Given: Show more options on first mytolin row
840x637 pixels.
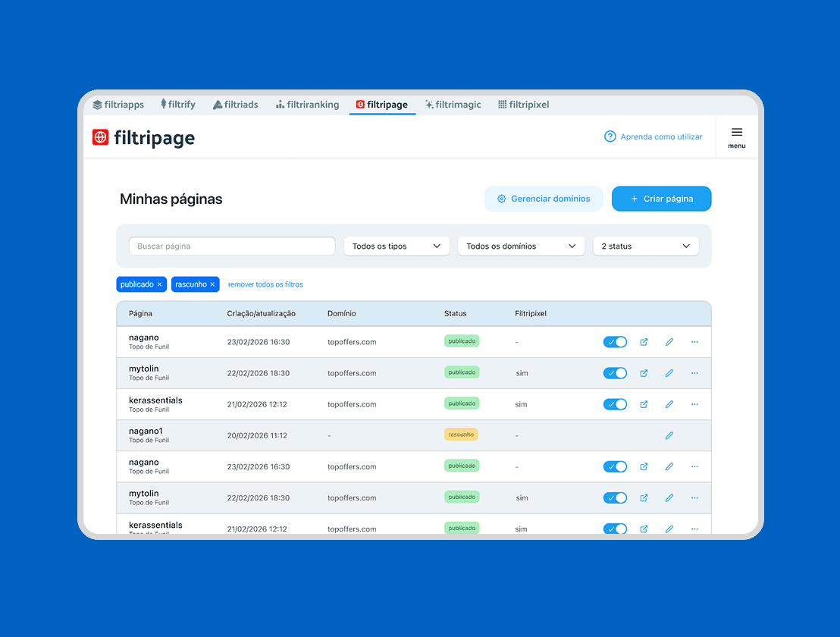Looking at the screenshot, I should pyautogui.click(x=695, y=373).
